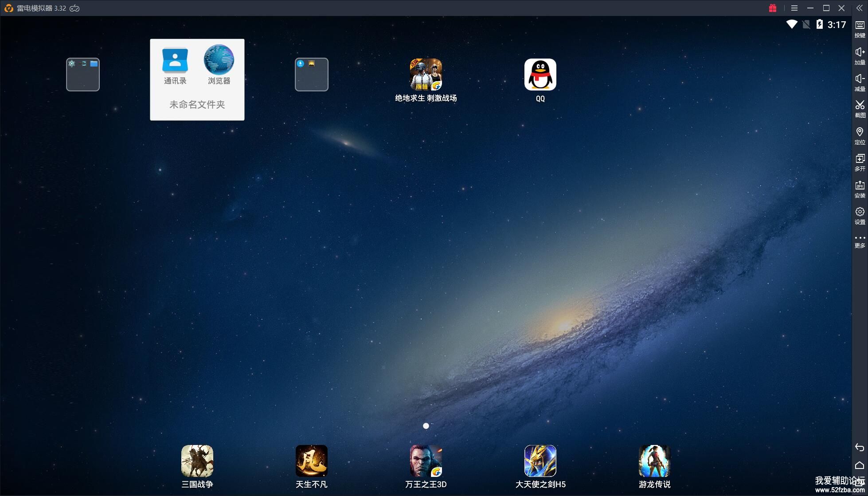Viewport: 868px width, 496px height.
Task: Open the system tools folder with settings gear
Action: (x=83, y=75)
